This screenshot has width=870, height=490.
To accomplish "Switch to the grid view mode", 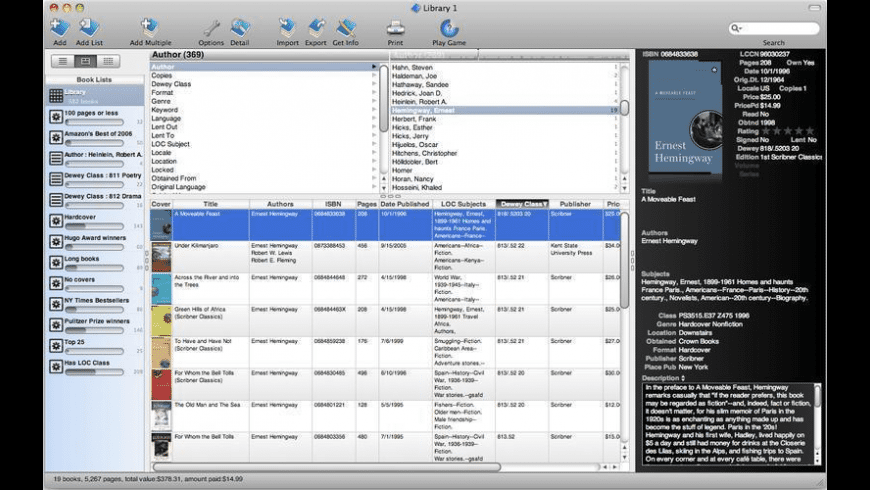I will click(109, 61).
